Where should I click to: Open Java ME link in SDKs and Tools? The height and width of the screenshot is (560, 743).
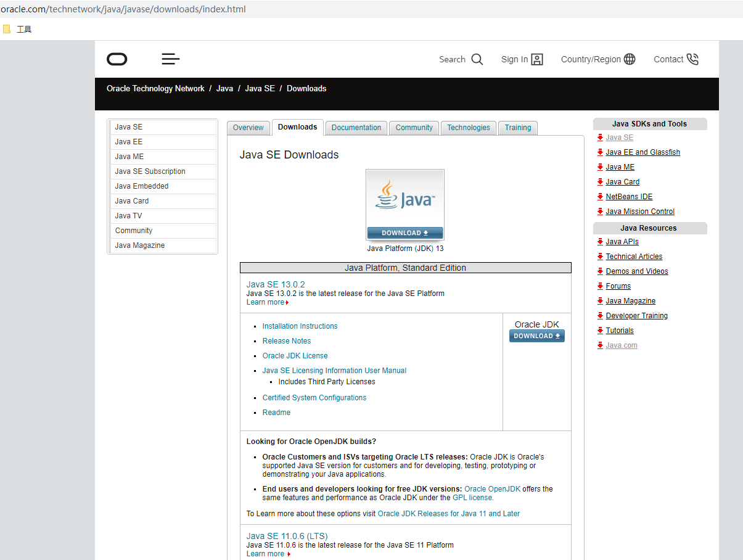pos(620,167)
